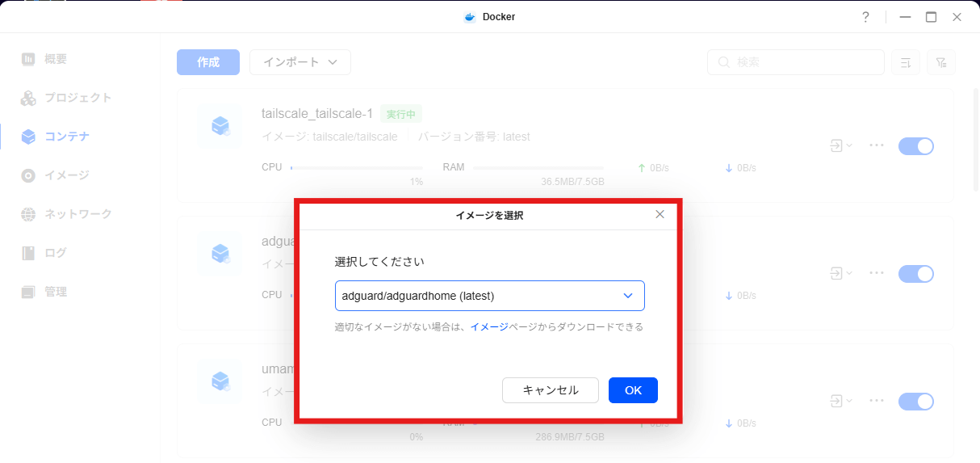Screen dimensions: 980x463
Task: Click the tailscale upload speed arrow
Action: (642, 168)
